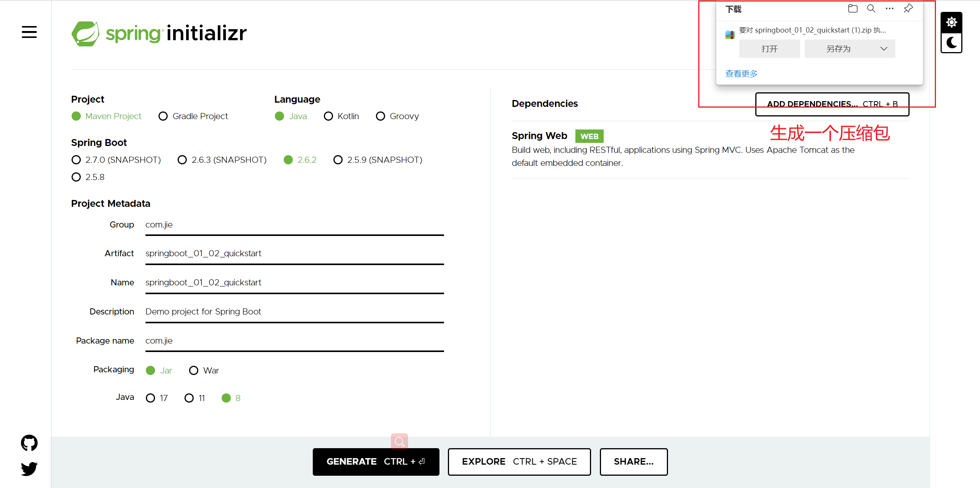Pin the downloads panel
The image size is (980, 488).
[908, 8]
